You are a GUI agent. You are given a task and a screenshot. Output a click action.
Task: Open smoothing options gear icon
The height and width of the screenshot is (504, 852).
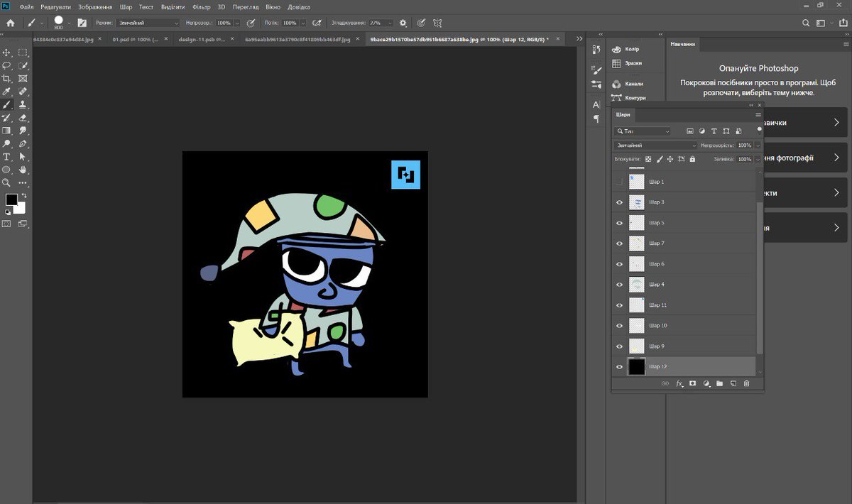[x=403, y=23]
